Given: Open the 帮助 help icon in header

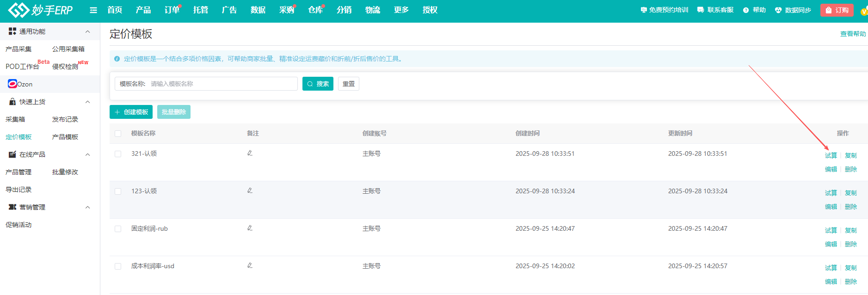Looking at the screenshot, I should pos(746,10).
